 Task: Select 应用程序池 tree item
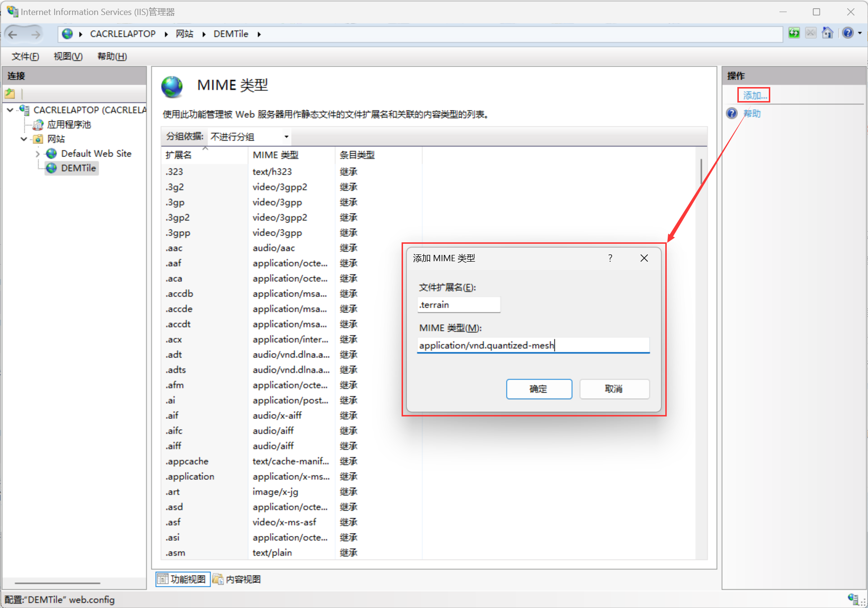tap(69, 125)
